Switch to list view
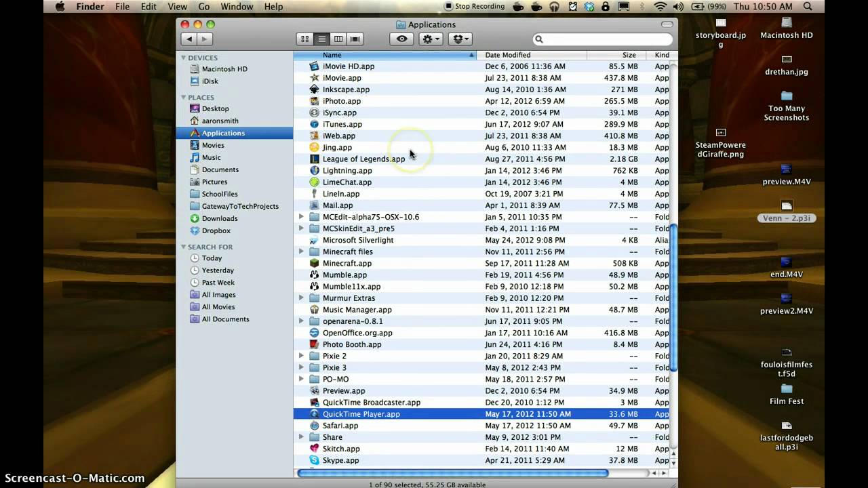The image size is (868, 488). click(322, 39)
